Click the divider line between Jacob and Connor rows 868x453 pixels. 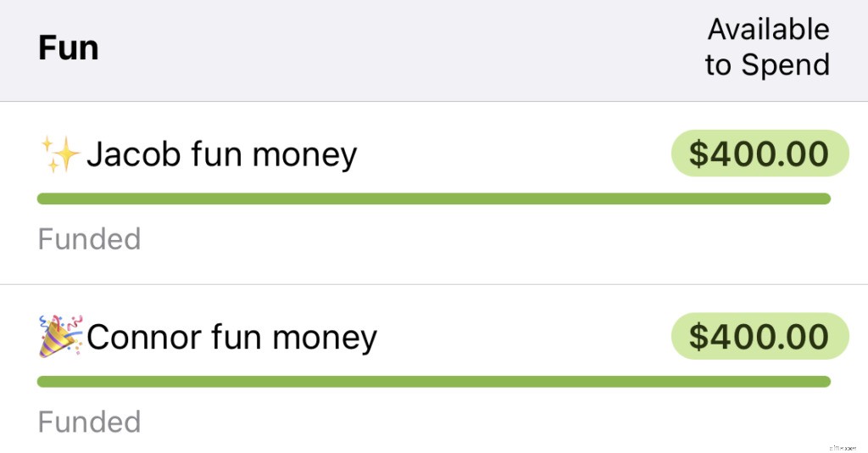pos(433,284)
